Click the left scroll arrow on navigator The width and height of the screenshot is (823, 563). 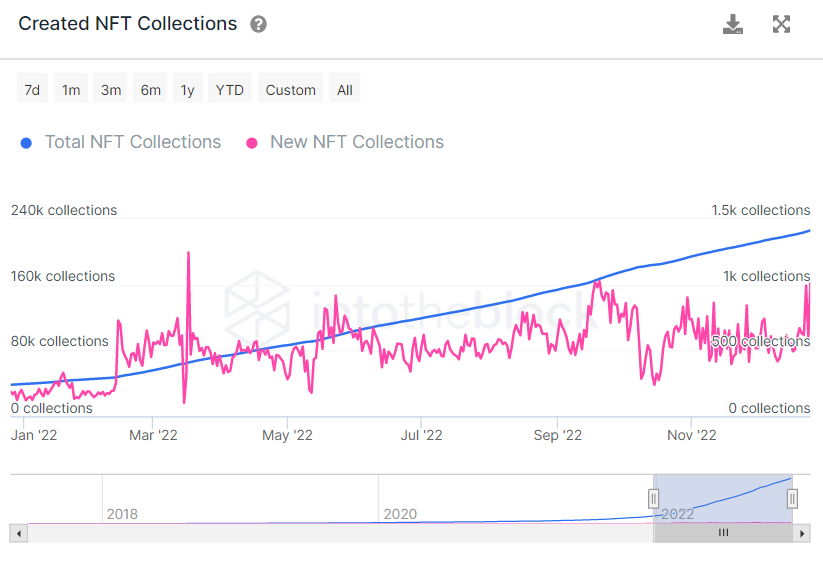coord(19,534)
